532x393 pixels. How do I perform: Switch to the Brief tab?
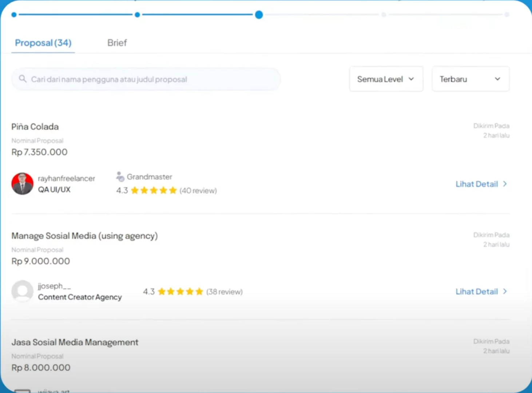[117, 43]
